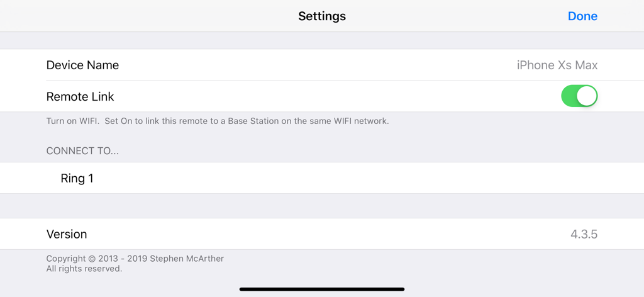Click the Device Name label
Screen dimensions: 644x297
[82, 65]
